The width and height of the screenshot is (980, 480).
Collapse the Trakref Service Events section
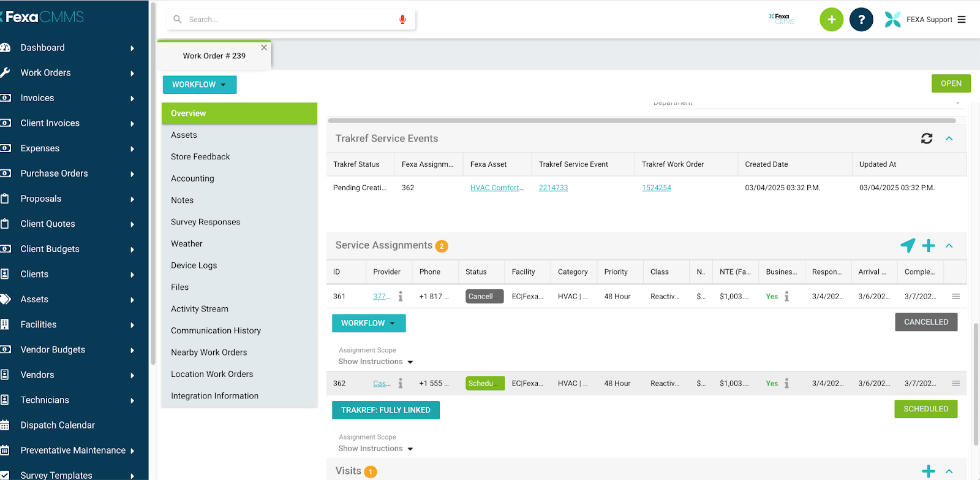949,139
